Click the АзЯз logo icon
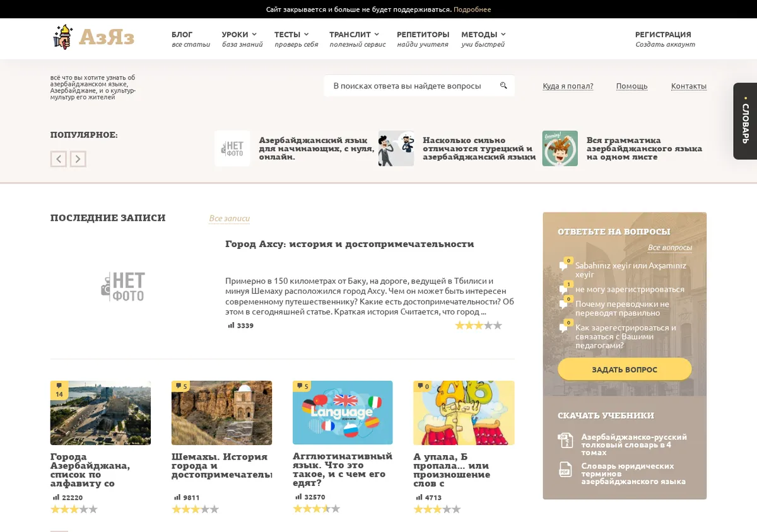Viewport: 757px width, 532px height. pos(63,37)
